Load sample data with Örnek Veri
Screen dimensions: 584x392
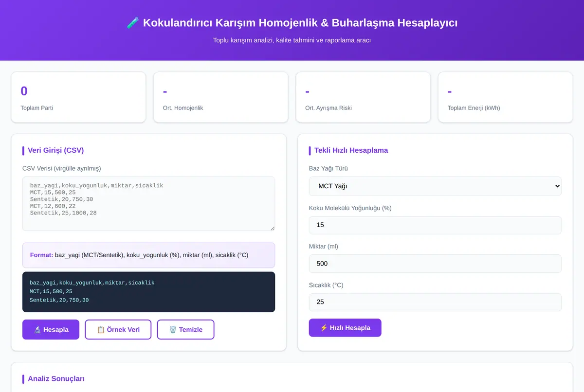point(118,329)
